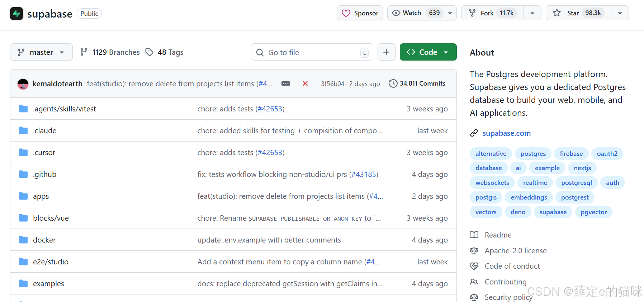Open the green Code dropdown
Viewport: 644px width, 302px height.
[x=428, y=52]
